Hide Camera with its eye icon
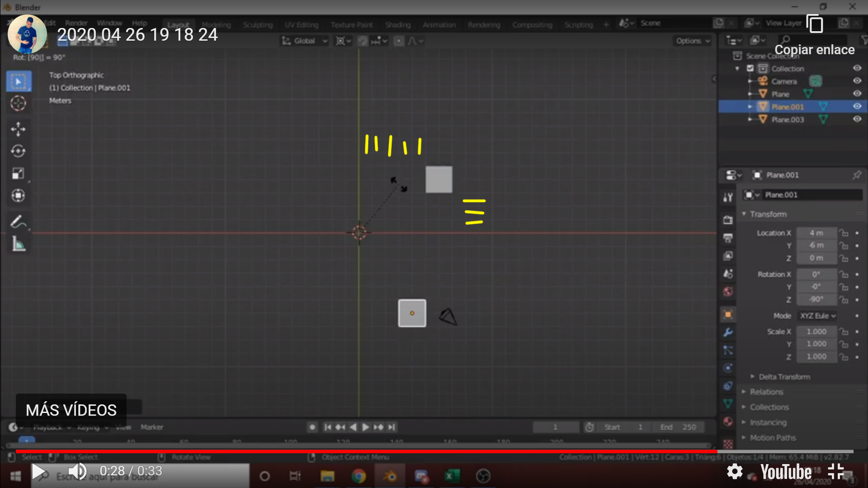868x488 pixels. [x=857, y=81]
